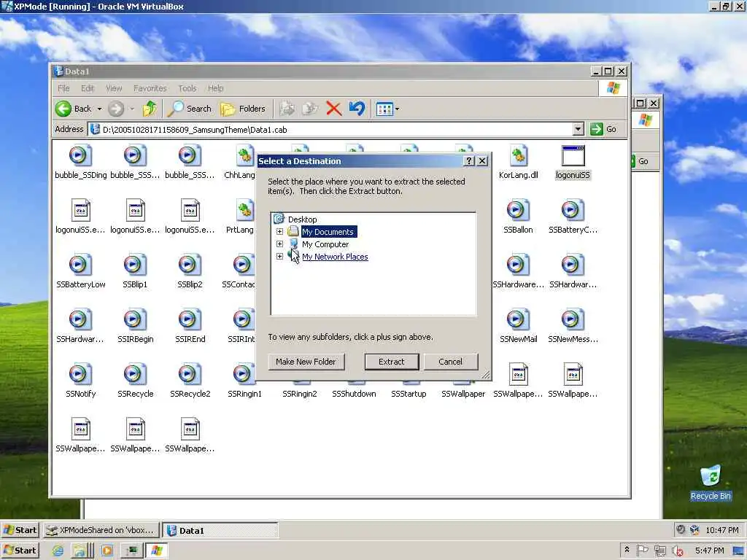747x560 pixels.
Task: Open the Tools menu
Action: (x=187, y=88)
